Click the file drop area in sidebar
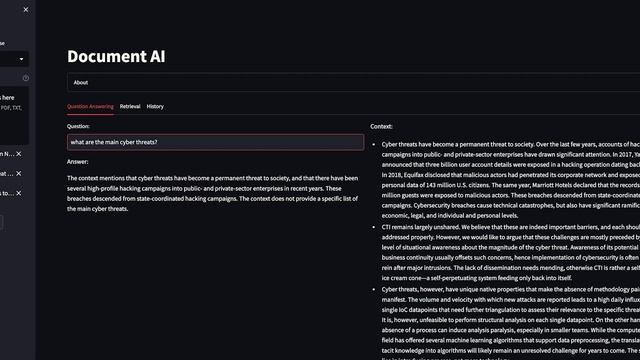The image size is (640, 360). pyautogui.click(x=14, y=116)
